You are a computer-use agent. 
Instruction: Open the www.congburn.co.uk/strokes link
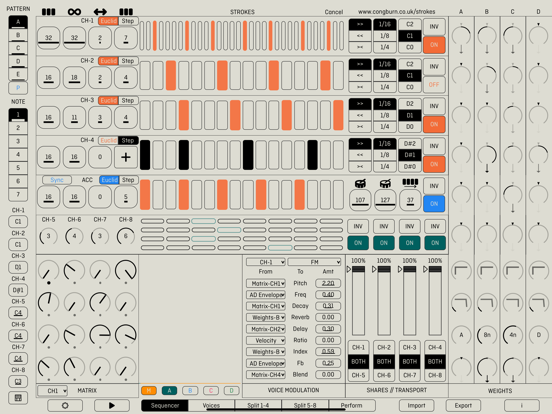click(396, 12)
